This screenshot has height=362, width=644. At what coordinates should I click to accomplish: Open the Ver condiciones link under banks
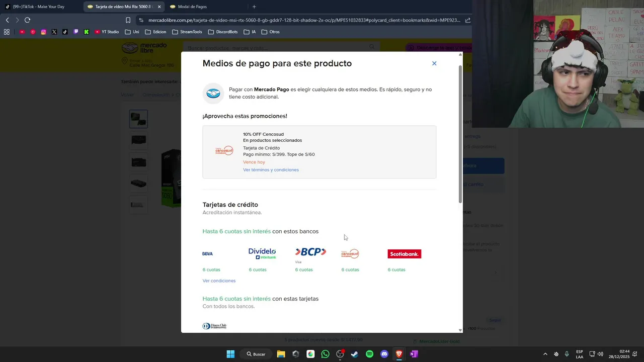tap(219, 281)
